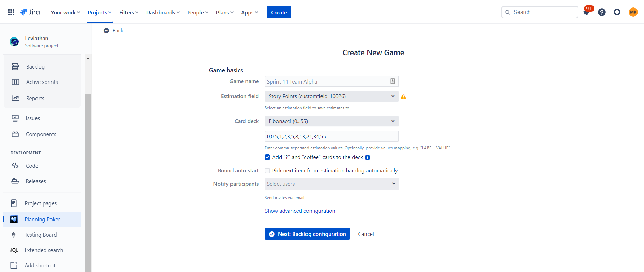Click the search magnifier icon

tap(508, 12)
